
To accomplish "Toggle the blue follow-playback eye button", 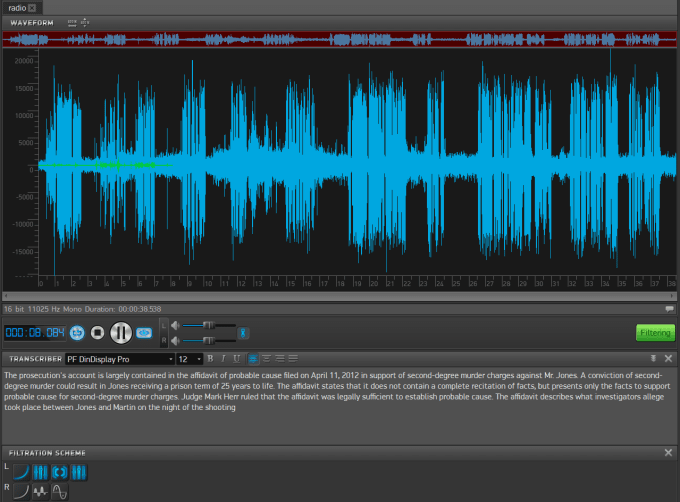I will pyautogui.click(x=144, y=333).
